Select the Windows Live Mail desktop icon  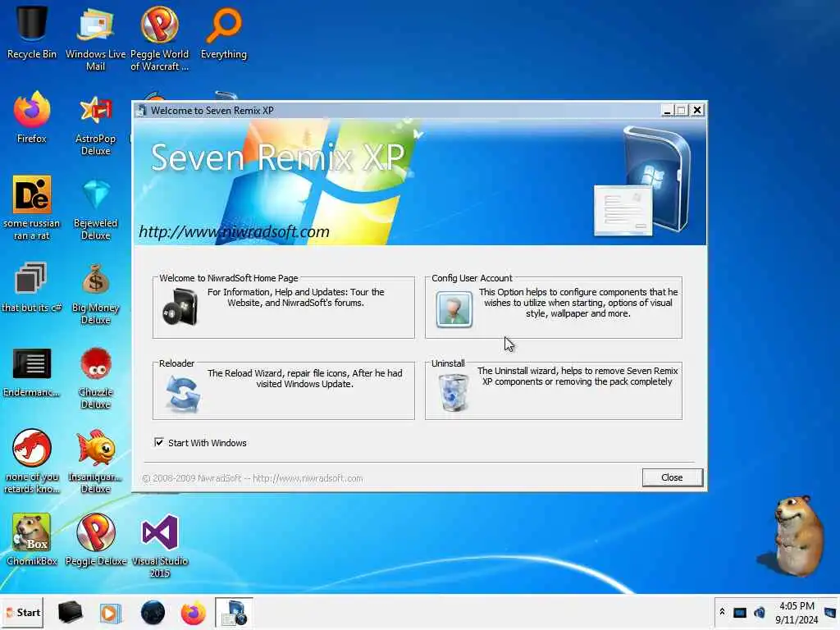point(95,38)
